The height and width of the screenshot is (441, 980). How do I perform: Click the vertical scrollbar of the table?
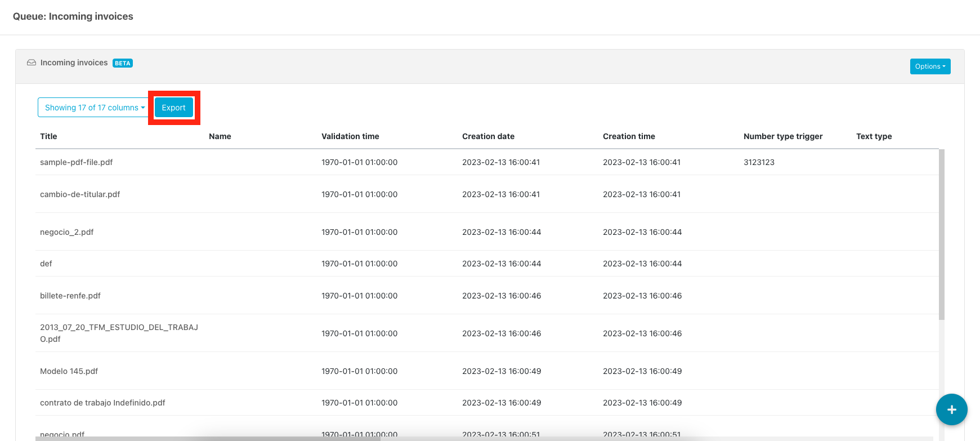point(942,234)
